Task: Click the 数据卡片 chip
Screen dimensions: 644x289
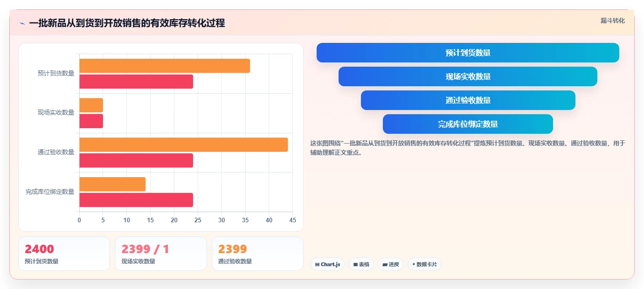Action: click(424, 264)
